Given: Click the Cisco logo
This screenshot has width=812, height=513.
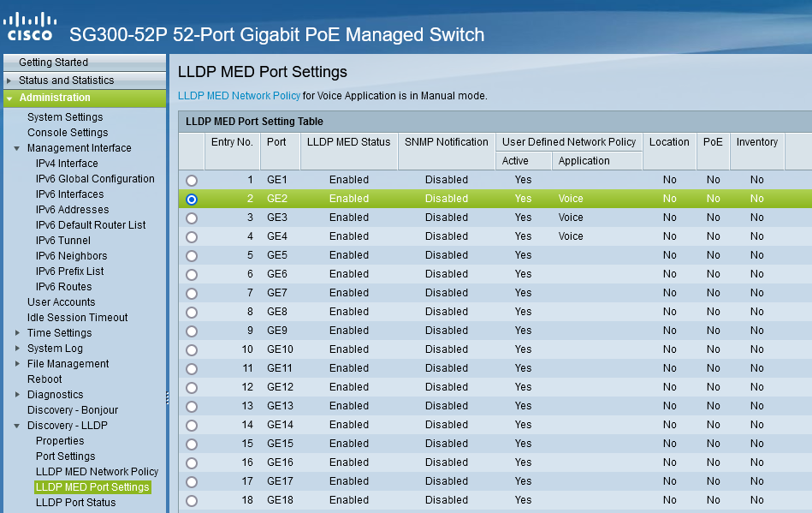Looking at the screenshot, I should [x=30, y=27].
